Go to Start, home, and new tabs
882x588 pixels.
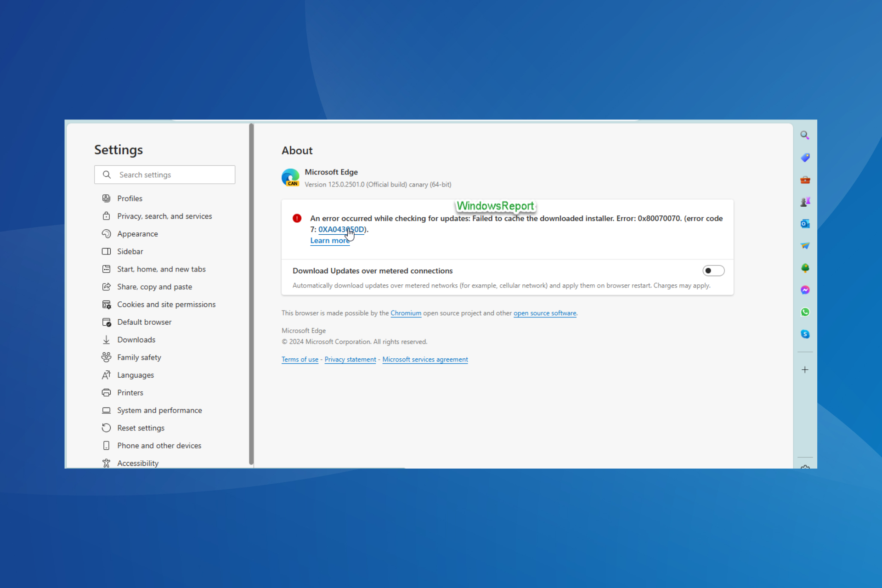pos(161,269)
